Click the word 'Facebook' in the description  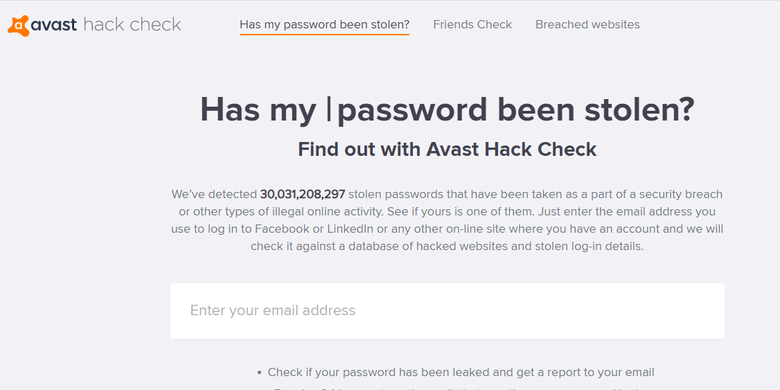[x=282, y=229]
